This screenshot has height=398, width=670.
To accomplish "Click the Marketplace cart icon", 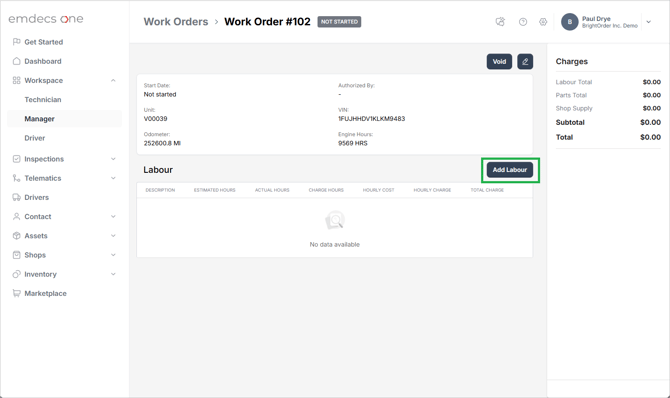I will (x=16, y=294).
